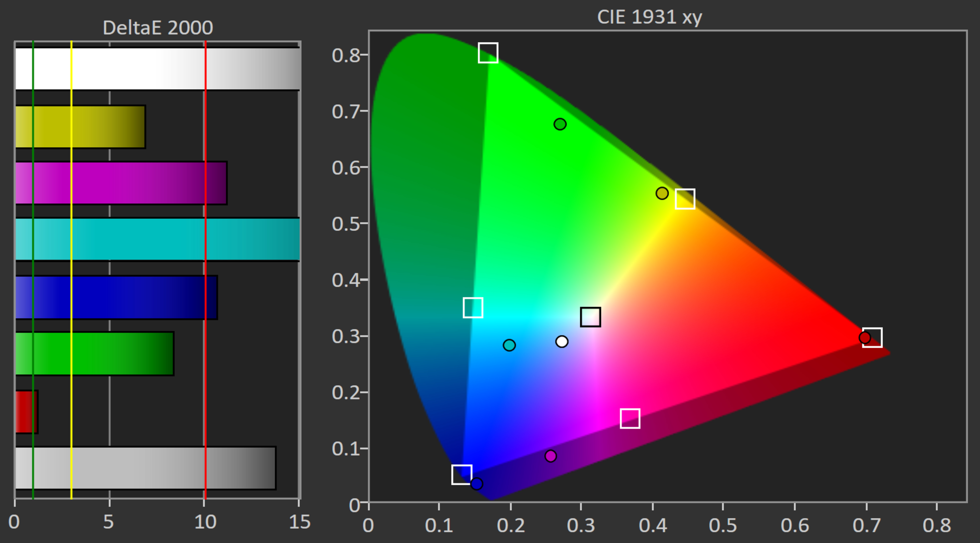Click the red measured point circle

pyautogui.click(x=865, y=337)
